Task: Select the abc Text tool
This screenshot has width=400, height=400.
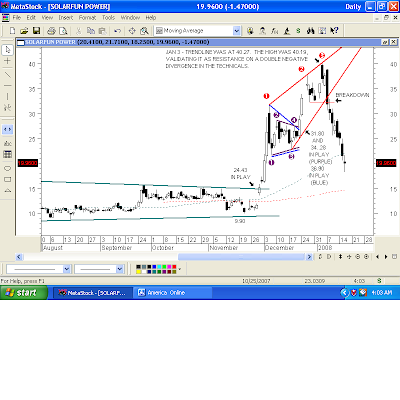Action: 7,143
